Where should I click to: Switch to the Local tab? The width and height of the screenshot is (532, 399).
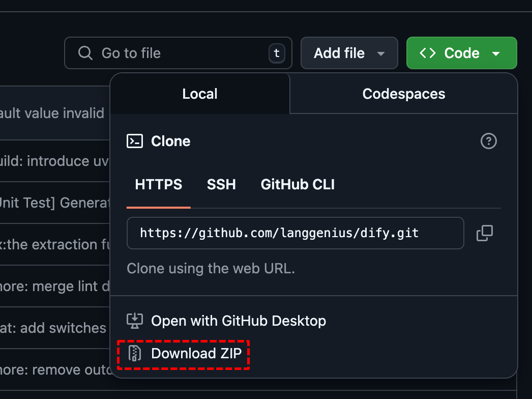click(x=200, y=94)
